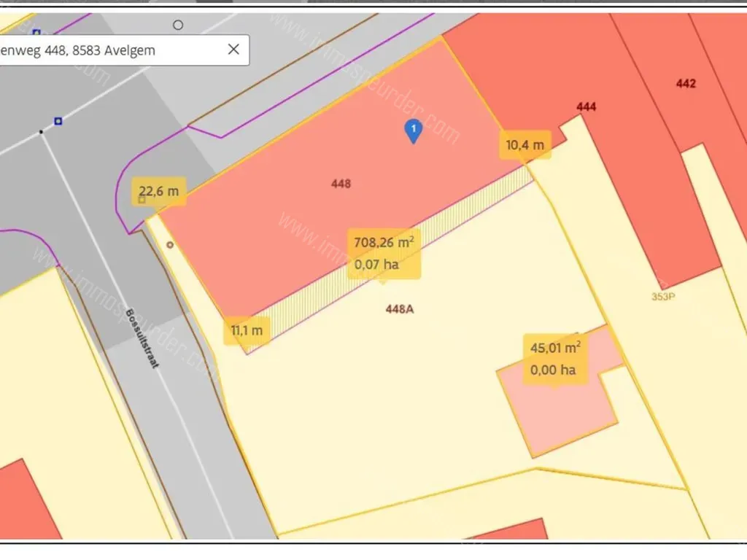
Task: Click the address search field showing Avelgem
Action: pos(109,50)
